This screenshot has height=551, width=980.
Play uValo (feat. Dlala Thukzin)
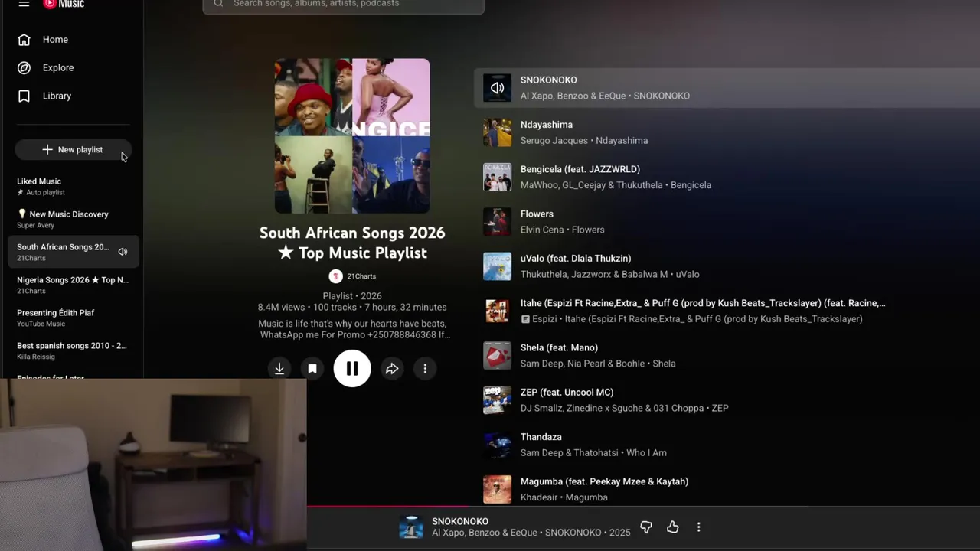pyautogui.click(x=576, y=259)
